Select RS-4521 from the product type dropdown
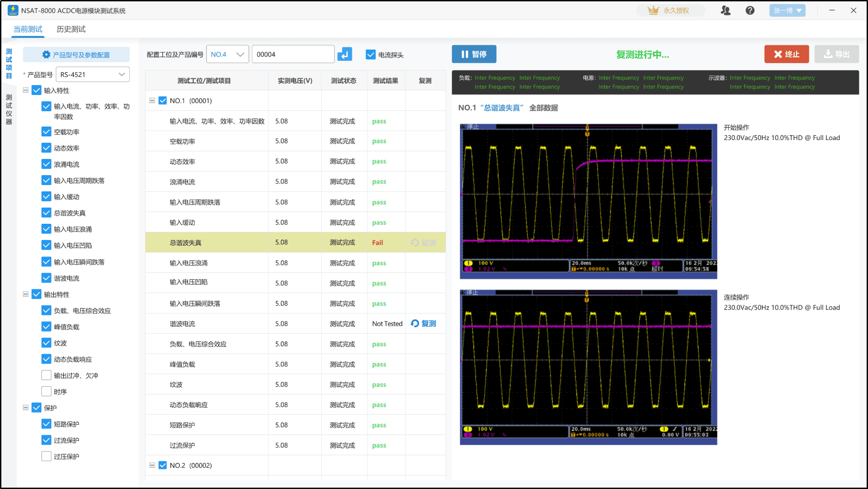The image size is (868, 489). [x=92, y=74]
